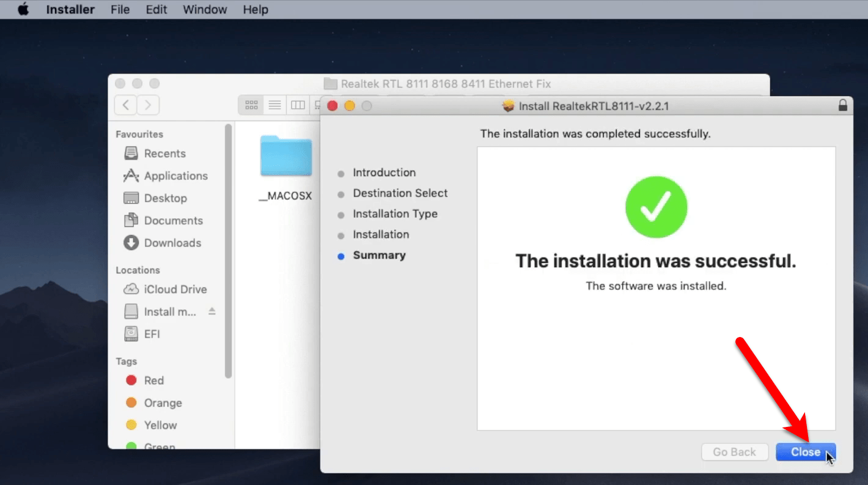
Task: Click the installer package icon in title
Action: point(509,106)
